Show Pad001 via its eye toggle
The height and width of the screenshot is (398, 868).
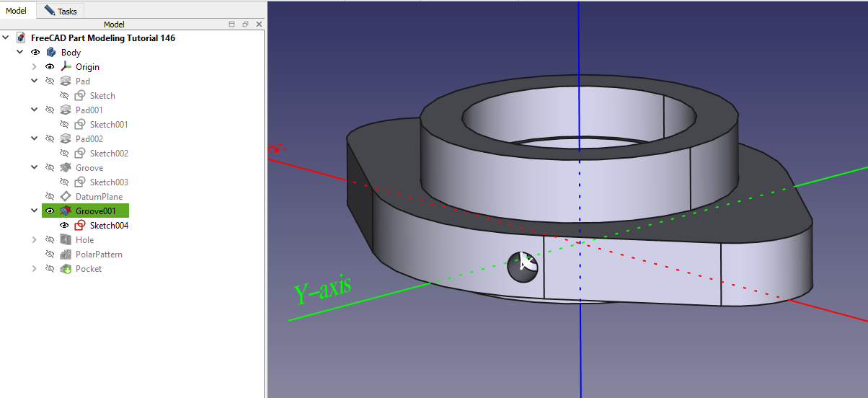point(50,110)
